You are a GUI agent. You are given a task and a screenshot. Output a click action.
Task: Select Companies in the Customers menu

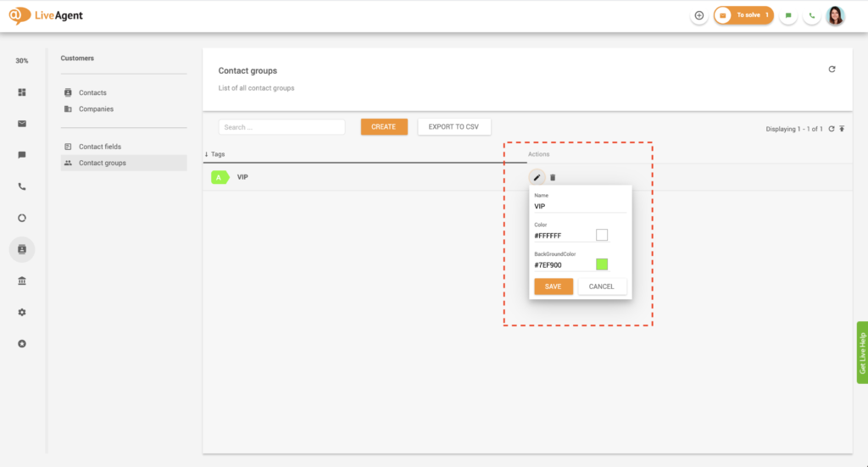(x=96, y=108)
